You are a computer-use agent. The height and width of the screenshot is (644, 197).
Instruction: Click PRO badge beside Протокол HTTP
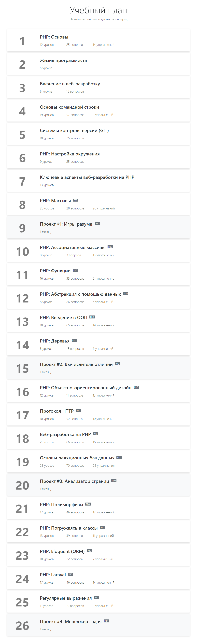(78, 411)
